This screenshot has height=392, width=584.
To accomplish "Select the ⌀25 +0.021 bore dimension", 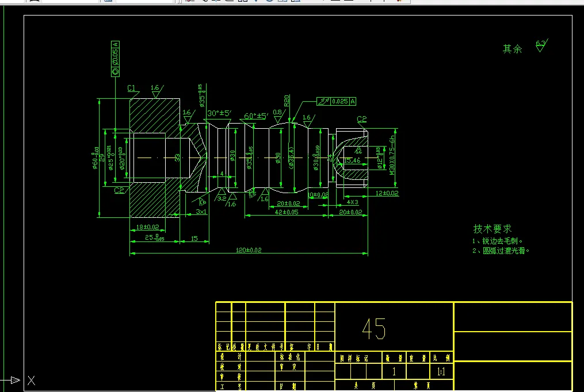I will 110,157.
